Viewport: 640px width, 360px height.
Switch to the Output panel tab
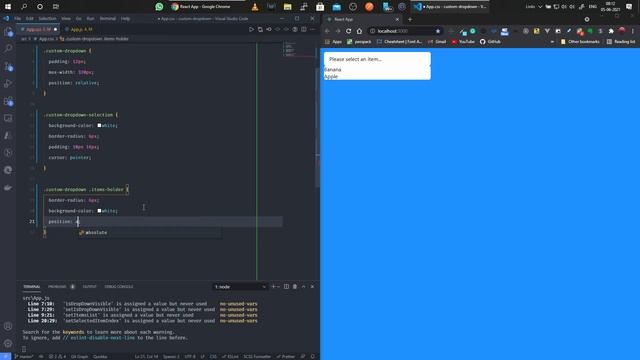point(89,287)
